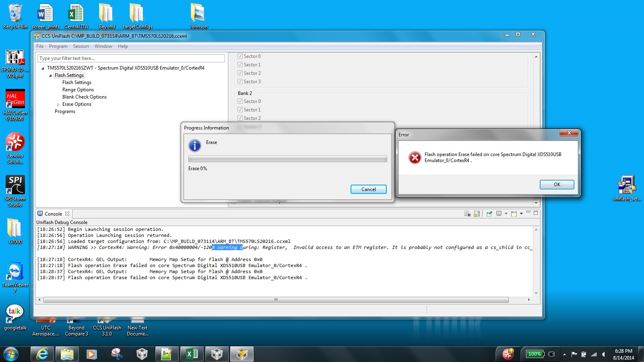Expand Erase Options tree node

click(58, 105)
